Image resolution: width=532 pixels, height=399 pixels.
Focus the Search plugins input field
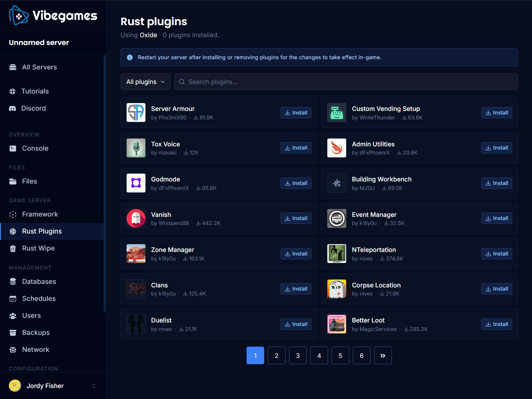click(346, 82)
